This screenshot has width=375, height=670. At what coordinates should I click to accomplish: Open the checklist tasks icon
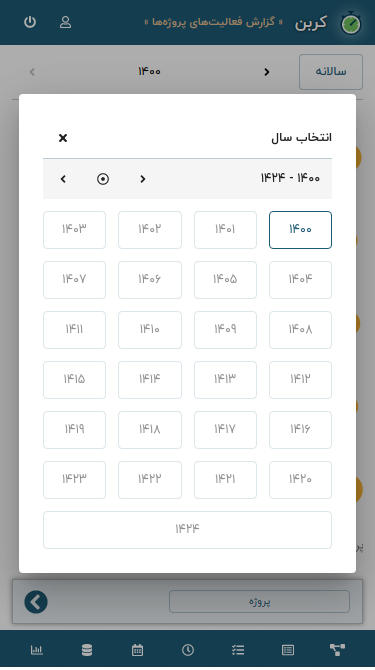click(238, 650)
